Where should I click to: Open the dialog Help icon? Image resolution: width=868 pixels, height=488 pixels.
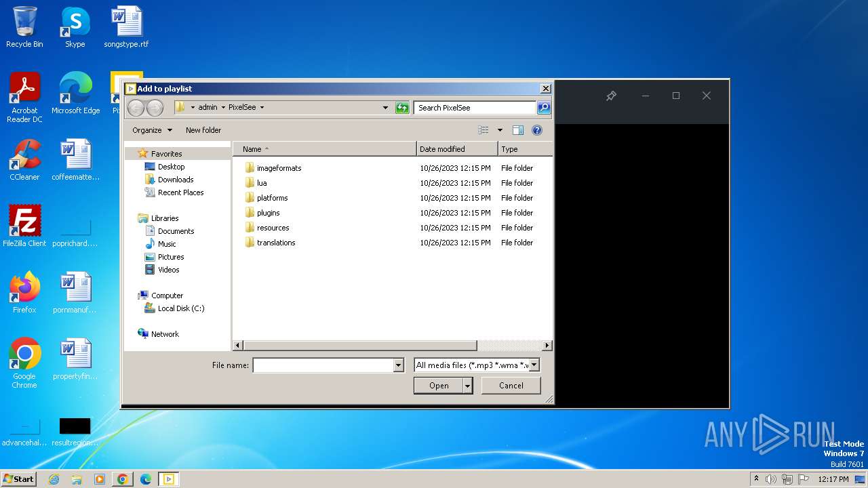537,130
